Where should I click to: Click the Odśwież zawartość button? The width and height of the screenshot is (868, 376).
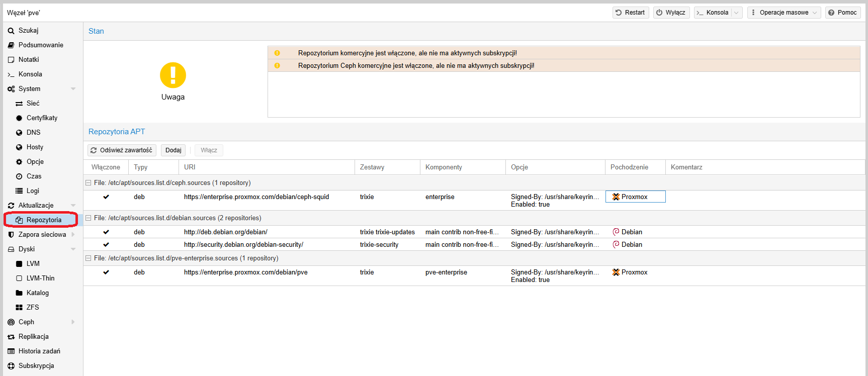click(x=122, y=150)
